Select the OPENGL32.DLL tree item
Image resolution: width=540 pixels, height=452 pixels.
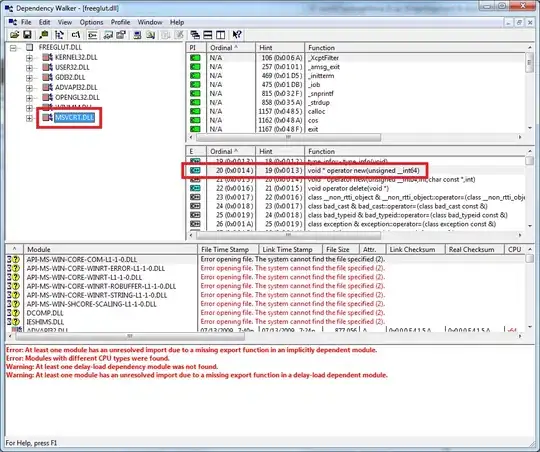(77, 97)
